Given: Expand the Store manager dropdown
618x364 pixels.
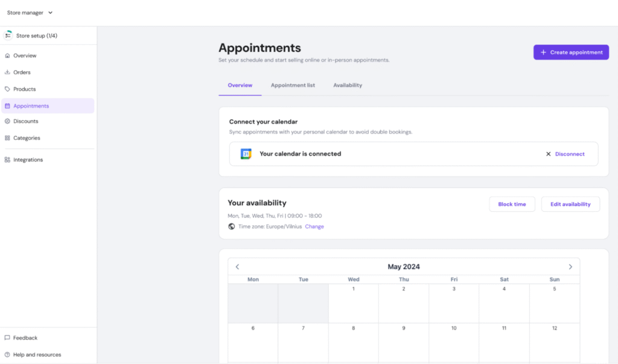Looking at the screenshot, I should pos(30,13).
